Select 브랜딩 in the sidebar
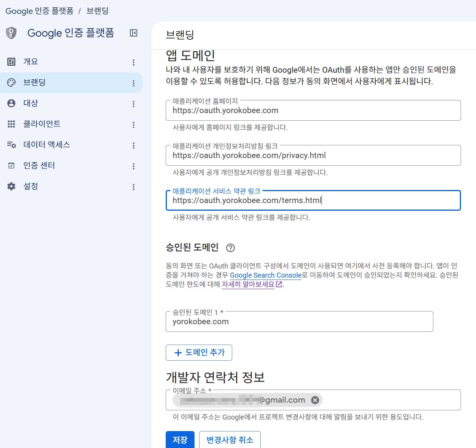The image size is (476, 448). (71, 82)
